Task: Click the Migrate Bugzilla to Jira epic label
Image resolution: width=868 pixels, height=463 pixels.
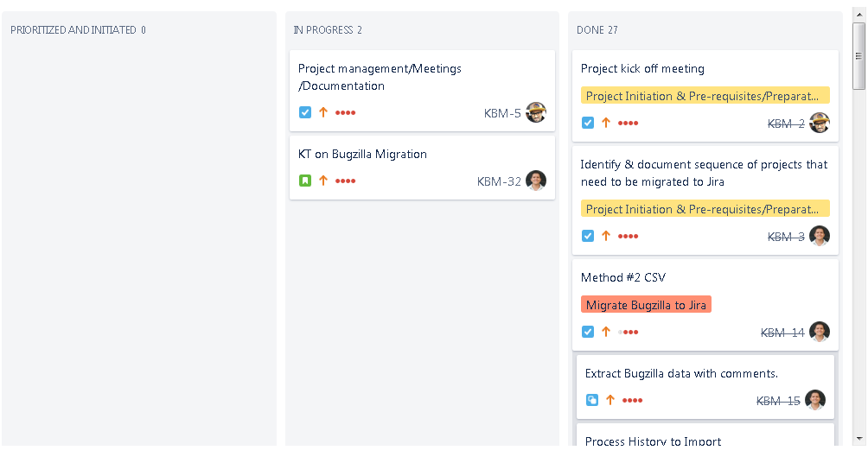Action: click(646, 305)
